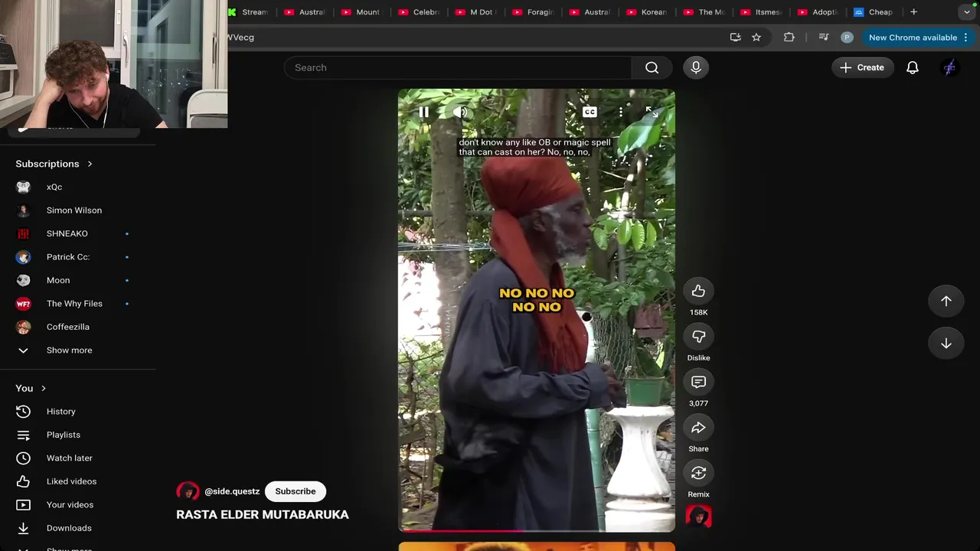980x551 pixels.
Task: Switch to the Mount browser tab
Action: 361,12
